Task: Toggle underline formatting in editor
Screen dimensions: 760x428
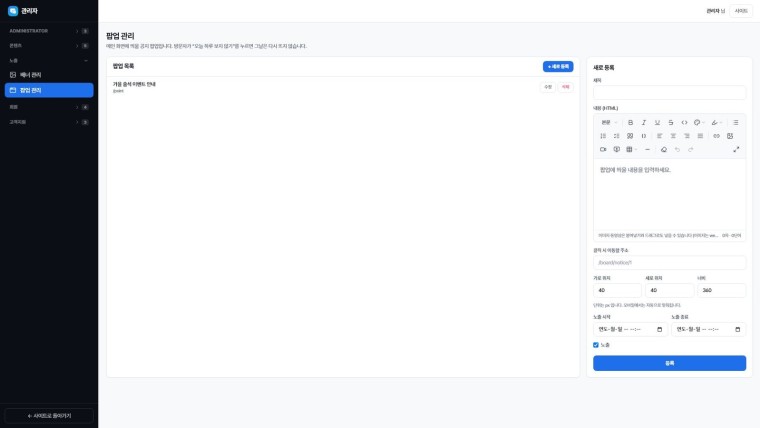Action: pyautogui.click(x=657, y=123)
